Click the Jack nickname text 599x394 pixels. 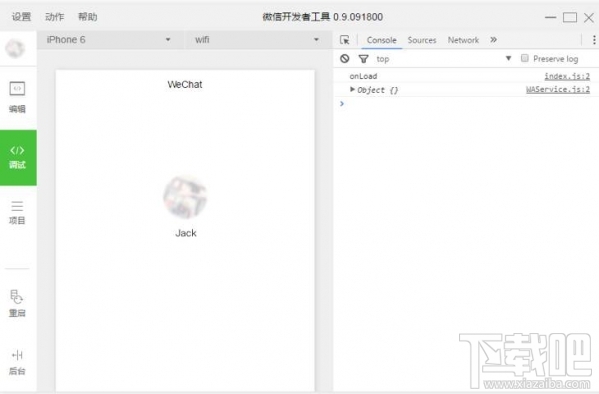coord(186,233)
